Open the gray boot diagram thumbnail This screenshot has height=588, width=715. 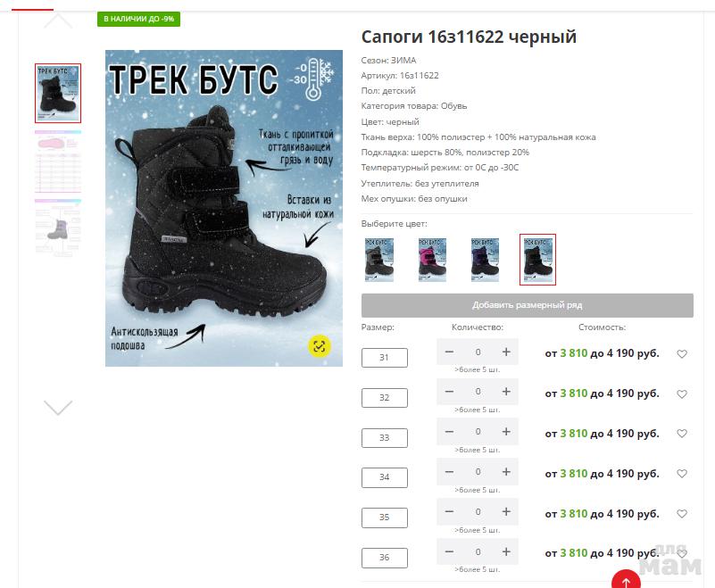[58, 227]
